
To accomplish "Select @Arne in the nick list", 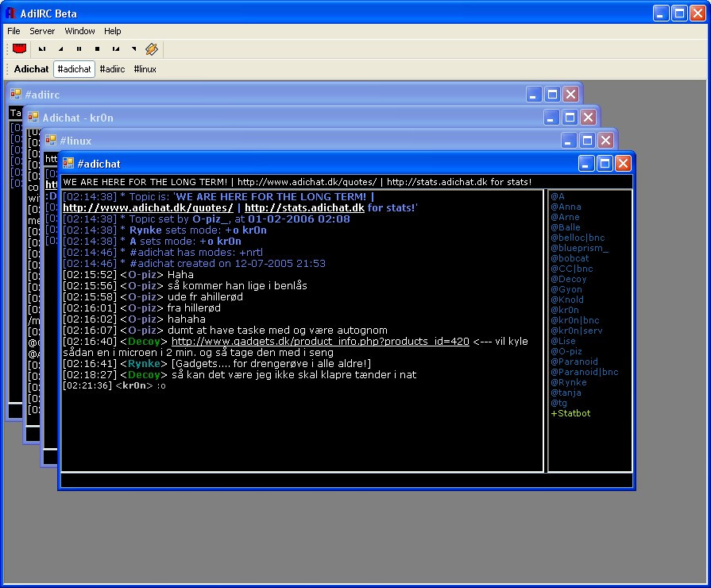I will pos(565,217).
